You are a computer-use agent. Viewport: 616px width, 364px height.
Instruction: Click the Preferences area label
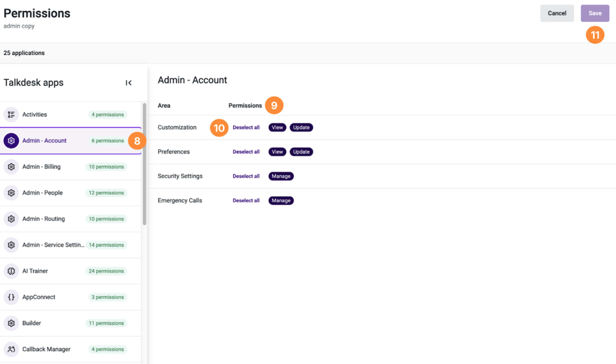tap(173, 152)
